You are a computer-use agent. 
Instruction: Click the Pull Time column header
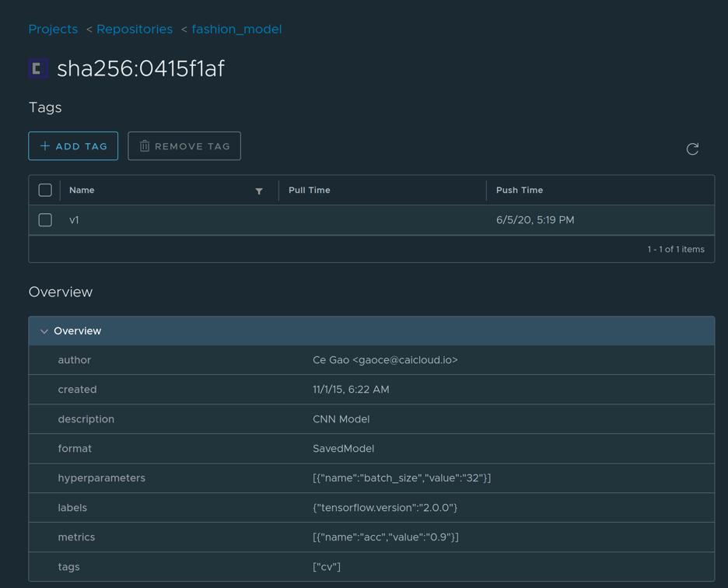[310, 190]
